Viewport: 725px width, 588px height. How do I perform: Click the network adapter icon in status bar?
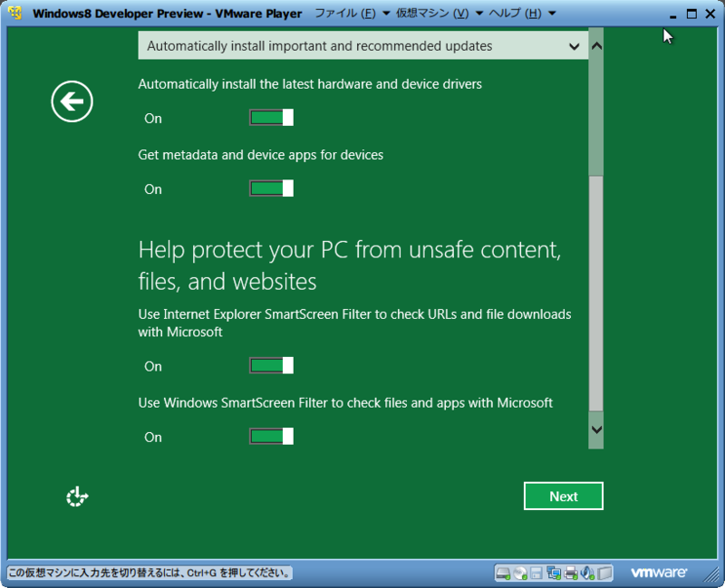pyautogui.click(x=554, y=574)
